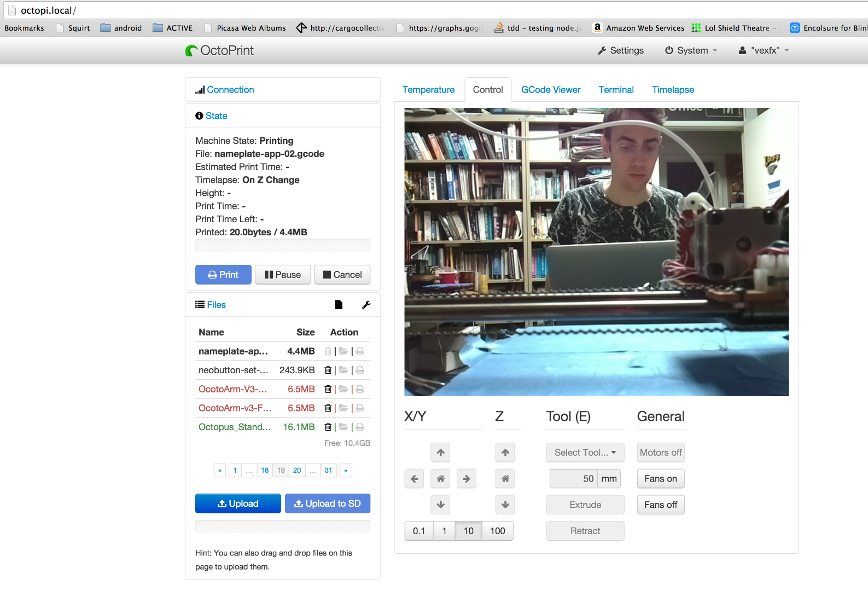The width and height of the screenshot is (868, 591).
Task: Go to files page 18
Action: (265, 470)
